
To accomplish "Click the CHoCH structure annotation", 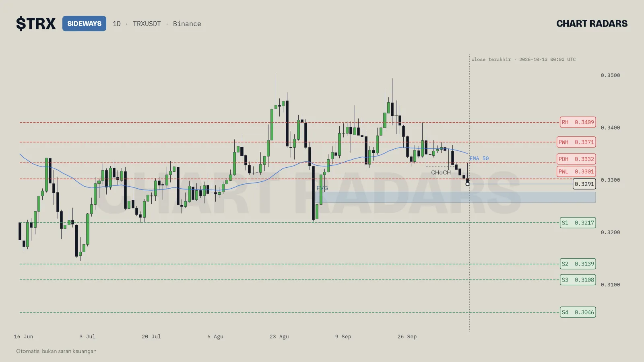I will coord(441,173).
